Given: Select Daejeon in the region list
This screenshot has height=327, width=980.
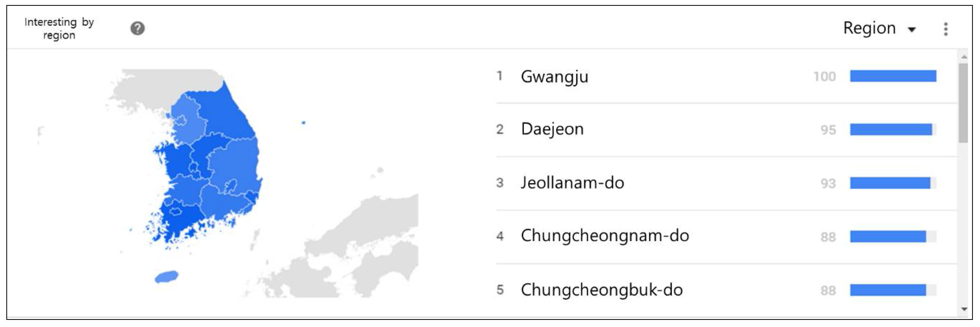Looking at the screenshot, I should (552, 129).
